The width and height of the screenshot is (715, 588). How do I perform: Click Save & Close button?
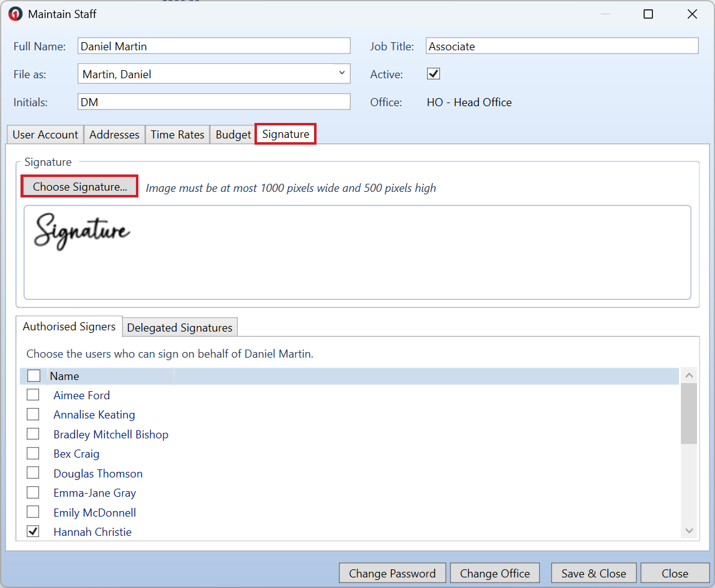tap(594, 573)
